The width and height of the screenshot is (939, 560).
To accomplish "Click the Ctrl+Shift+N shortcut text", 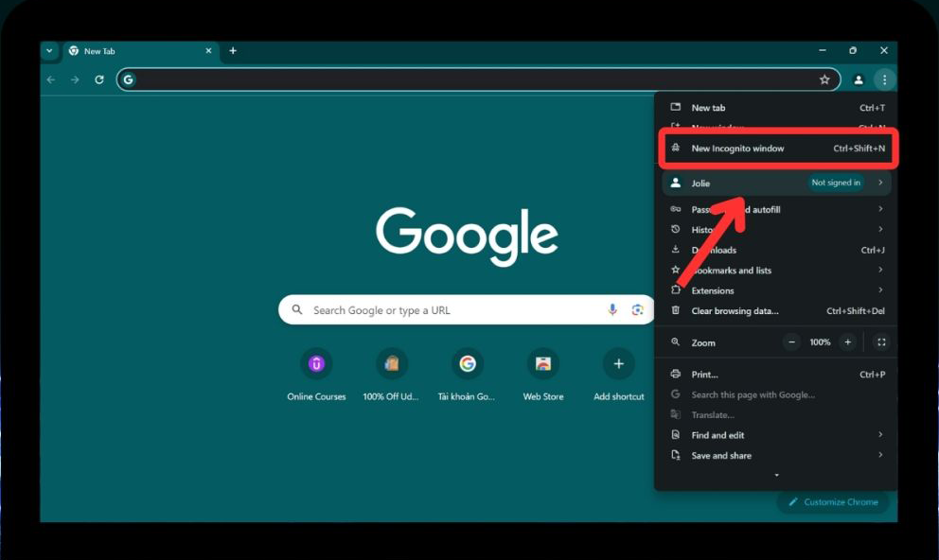I will 859,149.
